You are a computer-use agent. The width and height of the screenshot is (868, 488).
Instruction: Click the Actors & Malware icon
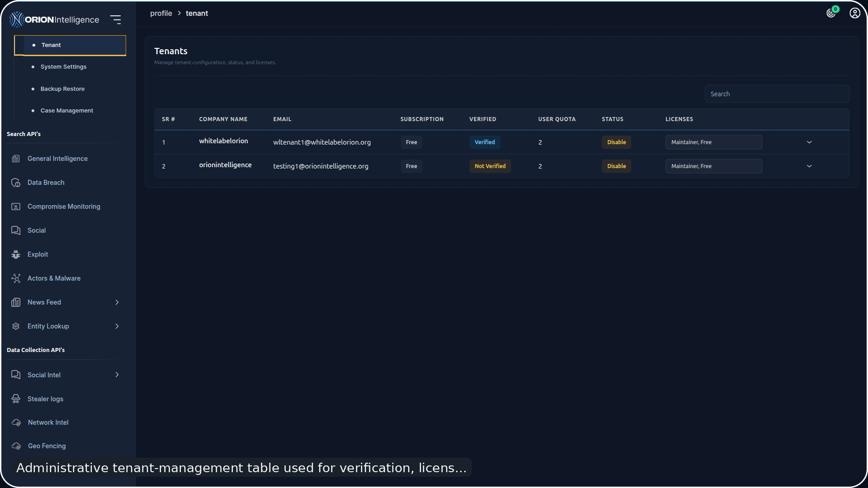[16, 278]
